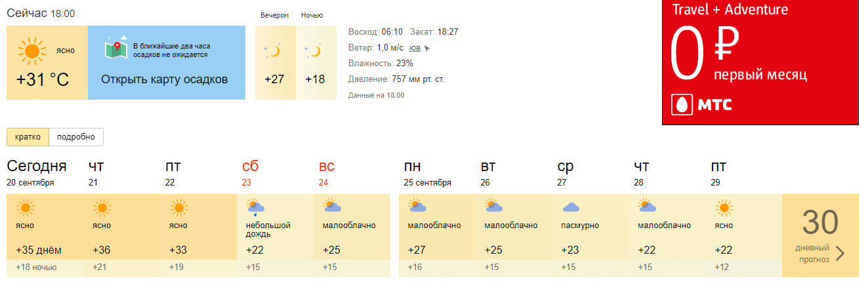
Task: Click the precipitation map icon
Action: click(x=115, y=49)
